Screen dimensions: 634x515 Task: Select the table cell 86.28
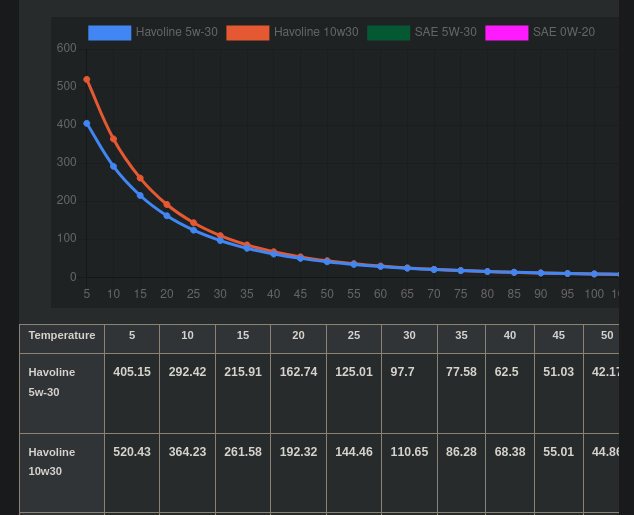[461, 473]
